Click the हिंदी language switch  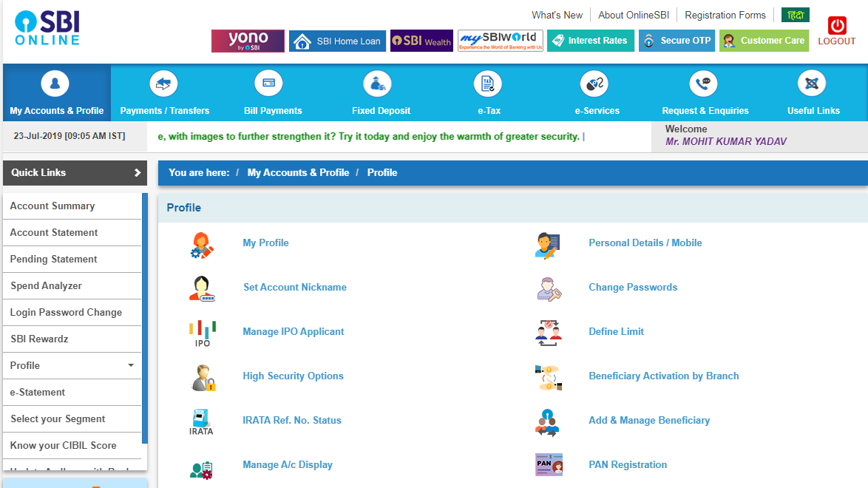click(x=794, y=14)
